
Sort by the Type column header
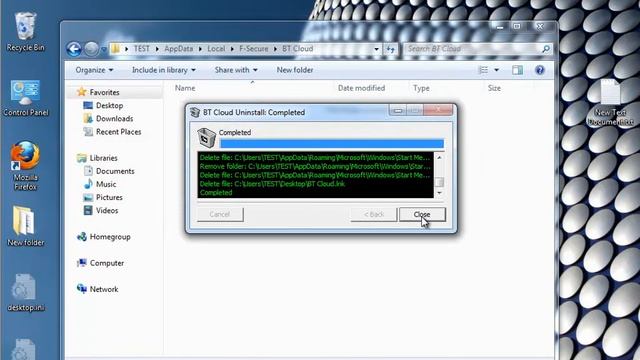pos(421,88)
